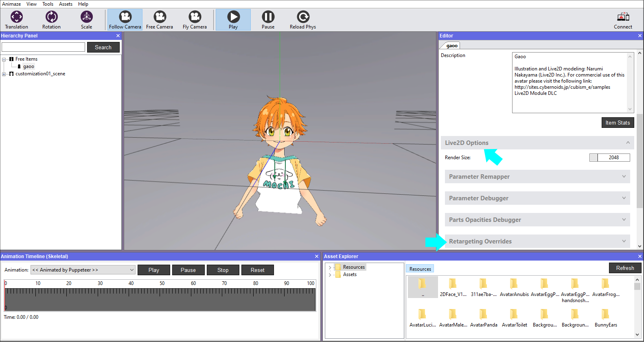Expand the Assets tree folder
The height and width of the screenshot is (342, 644).
click(330, 275)
